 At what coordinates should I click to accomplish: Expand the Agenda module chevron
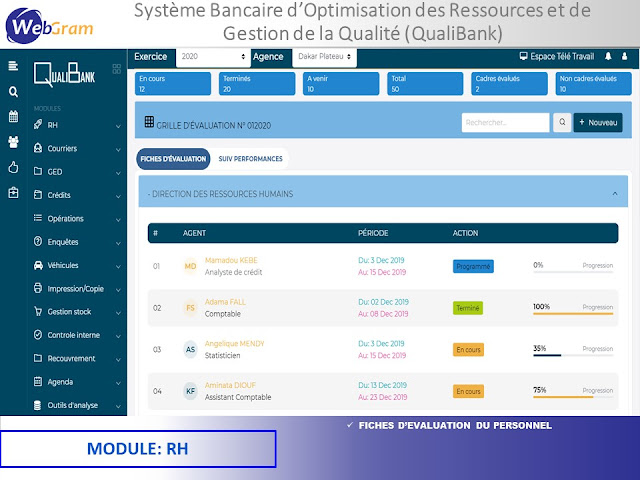(118, 383)
